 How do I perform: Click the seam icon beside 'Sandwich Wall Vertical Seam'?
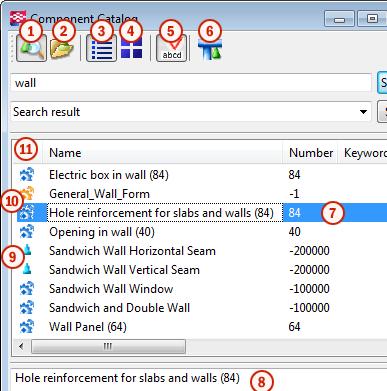point(27,269)
